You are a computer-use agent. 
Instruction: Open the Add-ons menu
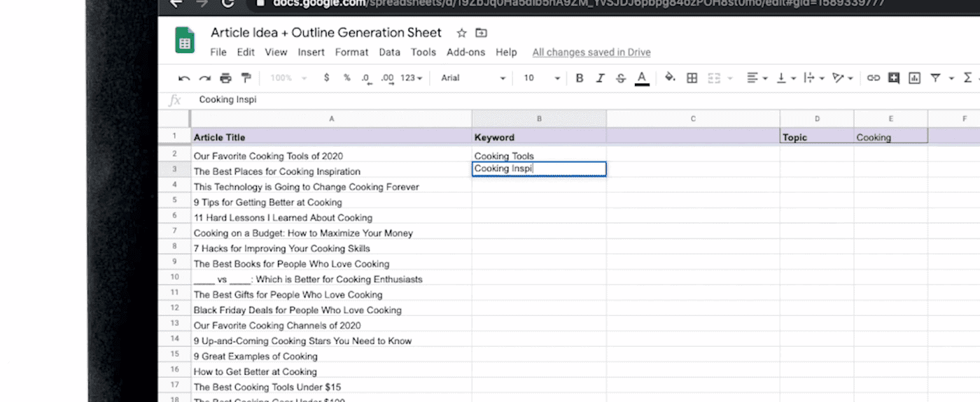tap(465, 52)
